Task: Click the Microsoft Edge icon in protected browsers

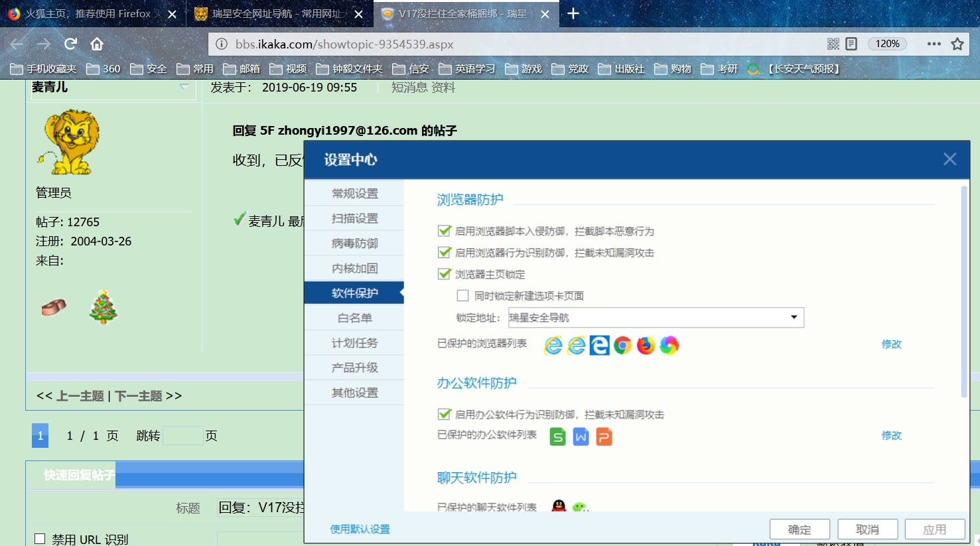Action: (x=599, y=345)
